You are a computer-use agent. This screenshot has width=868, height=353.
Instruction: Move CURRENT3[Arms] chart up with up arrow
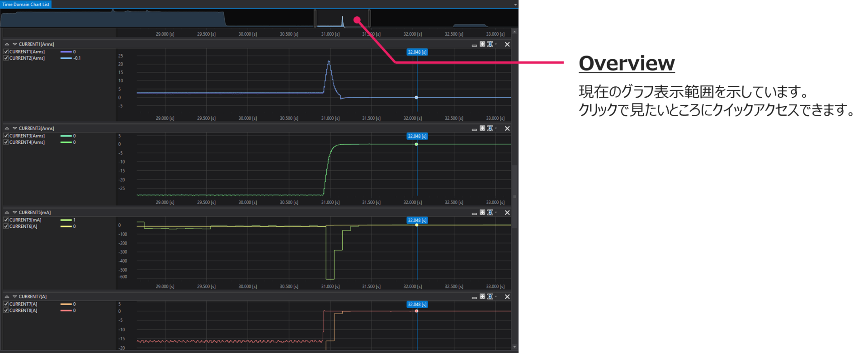7,128
